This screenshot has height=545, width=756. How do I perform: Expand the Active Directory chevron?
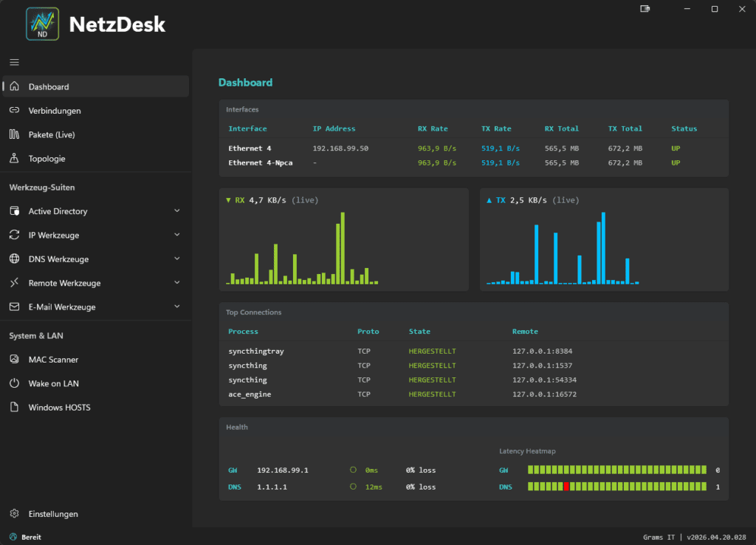[x=176, y=211]
